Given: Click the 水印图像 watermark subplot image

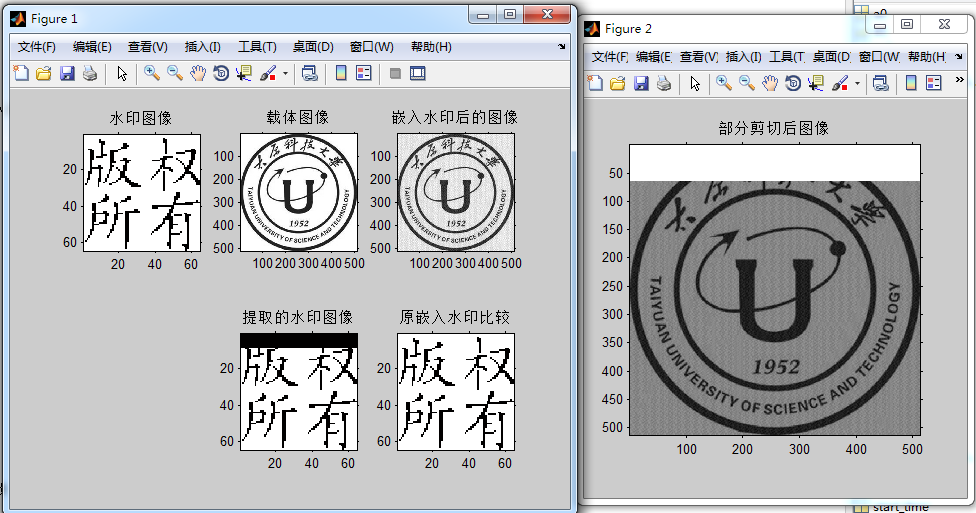Looking at the screenshot, I should 142,192.
